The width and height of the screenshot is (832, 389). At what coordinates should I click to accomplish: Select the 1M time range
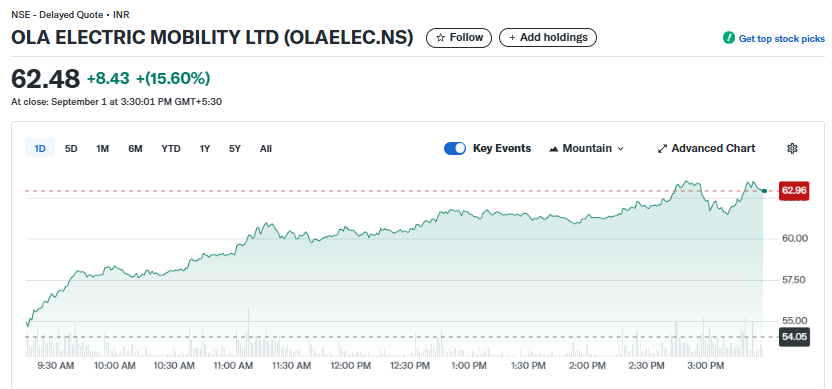[102, 149]
